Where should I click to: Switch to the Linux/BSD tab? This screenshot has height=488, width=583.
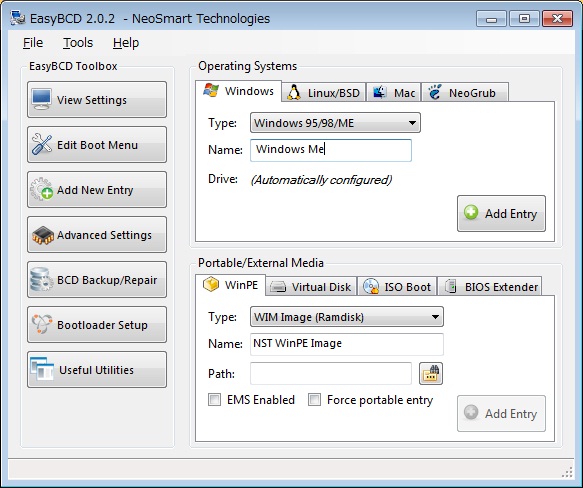pyautogui.click(x=324, y=92)
